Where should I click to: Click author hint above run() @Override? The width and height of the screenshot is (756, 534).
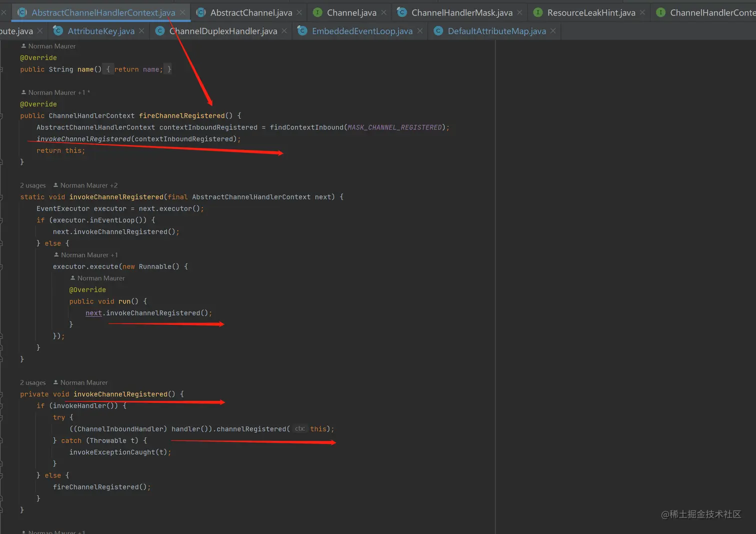[97, 278]
